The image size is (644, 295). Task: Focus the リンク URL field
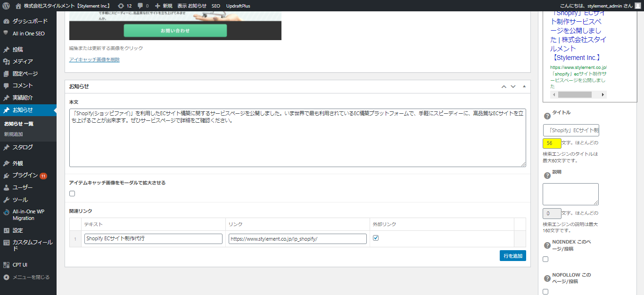[297, 239]
